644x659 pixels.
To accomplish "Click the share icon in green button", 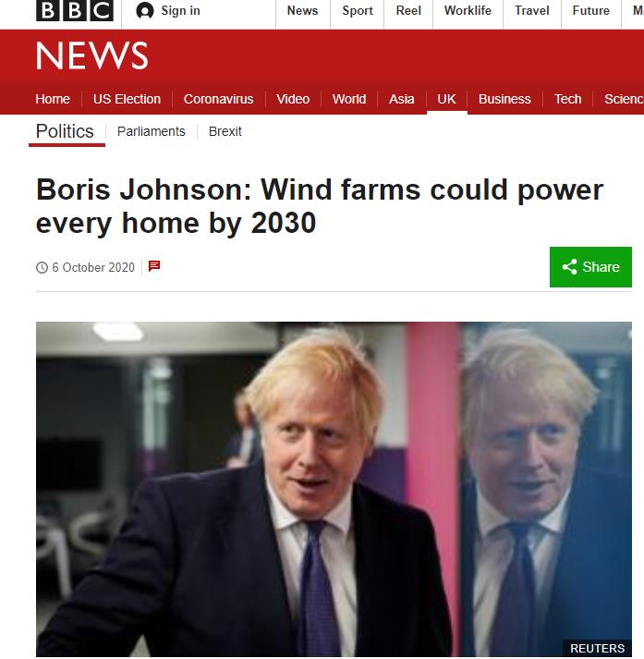I will coord(569,267).
